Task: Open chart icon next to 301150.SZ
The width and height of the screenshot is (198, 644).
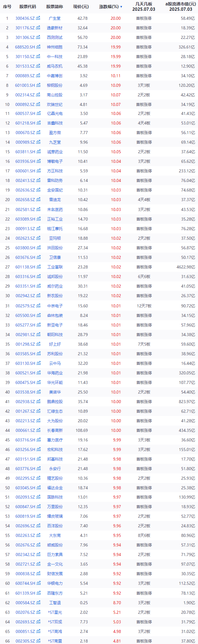Action: 38,57
